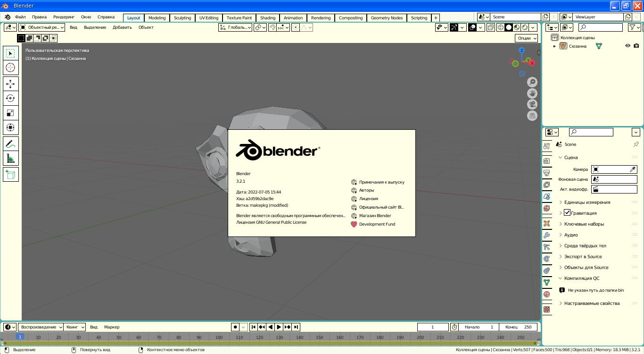Open the Глобаль... transform orientation dropdown
Image resolution: width=644 pixels, height=354 pixels.
tap(235, 27)
